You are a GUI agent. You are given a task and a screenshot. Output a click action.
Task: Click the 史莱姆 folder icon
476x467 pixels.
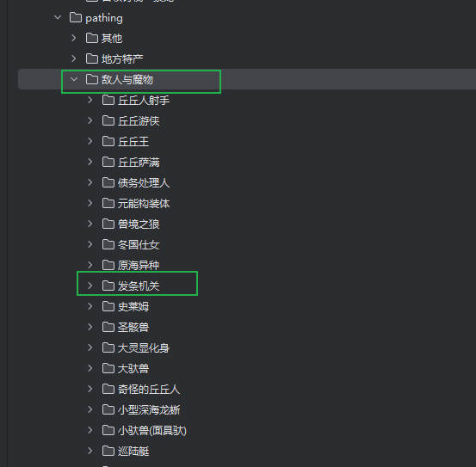tap(108, 306)
